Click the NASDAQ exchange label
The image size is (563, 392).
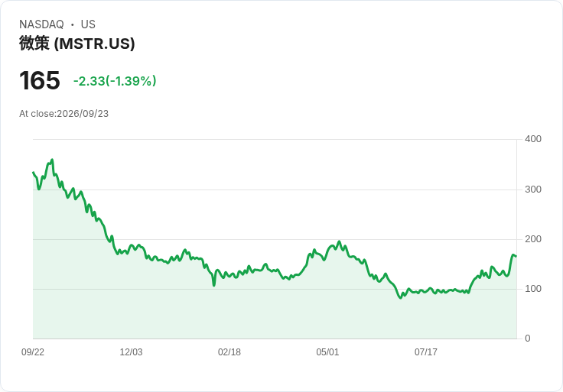[41, 24]
